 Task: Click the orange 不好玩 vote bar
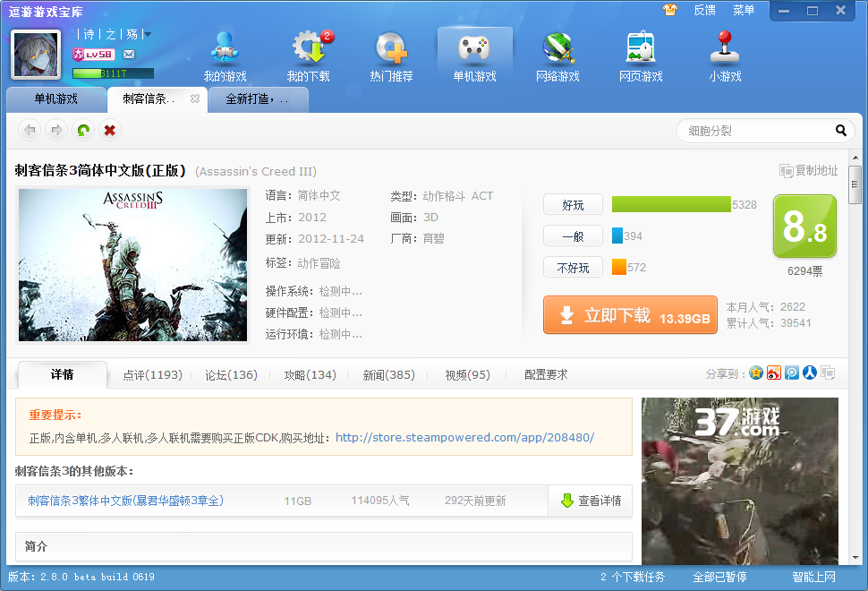click(619, 267)
